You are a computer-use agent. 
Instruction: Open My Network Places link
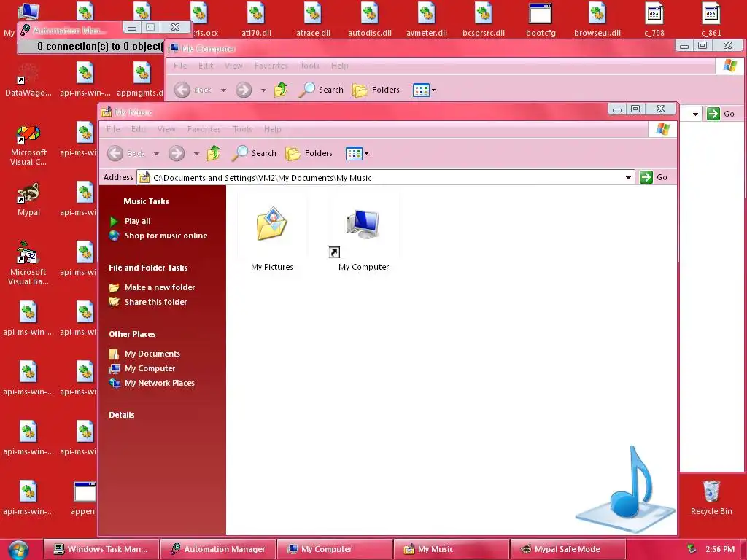(160, 383)
